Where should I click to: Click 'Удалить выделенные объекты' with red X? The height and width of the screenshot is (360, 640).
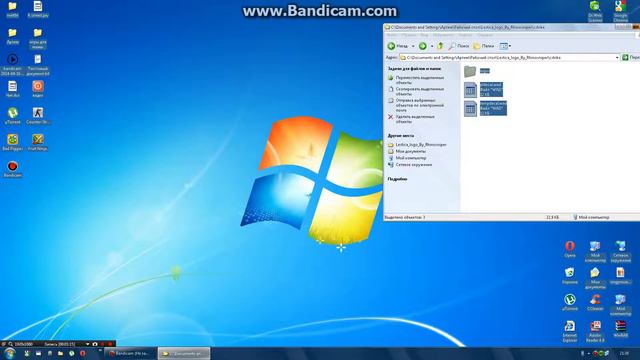(415, 119)
